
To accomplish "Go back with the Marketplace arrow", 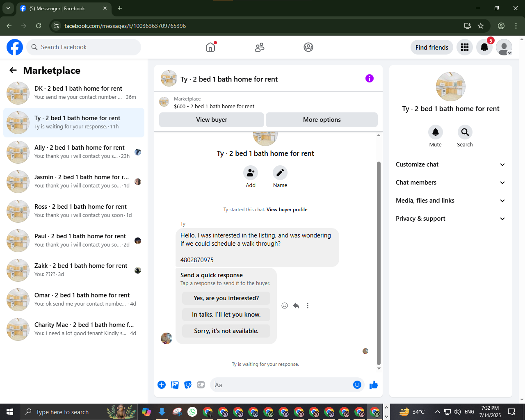I will pyautogui.click(x=13, y=71).
